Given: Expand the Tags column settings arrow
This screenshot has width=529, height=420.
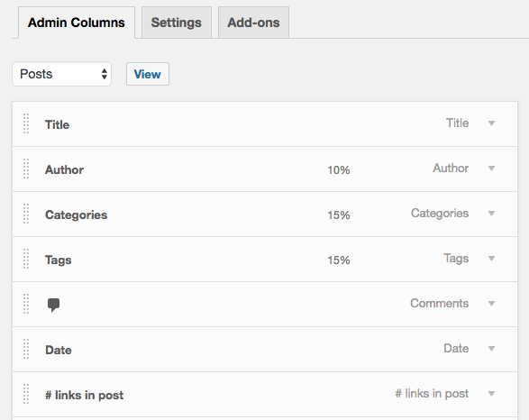Looking at the screenshot, I should coord(491,259).
